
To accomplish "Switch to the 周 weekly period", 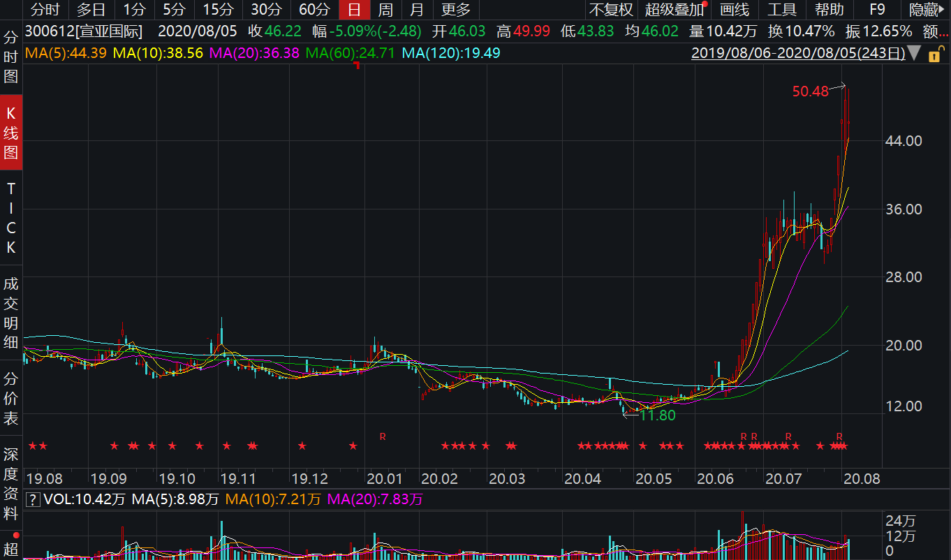I will pos(385,10).
